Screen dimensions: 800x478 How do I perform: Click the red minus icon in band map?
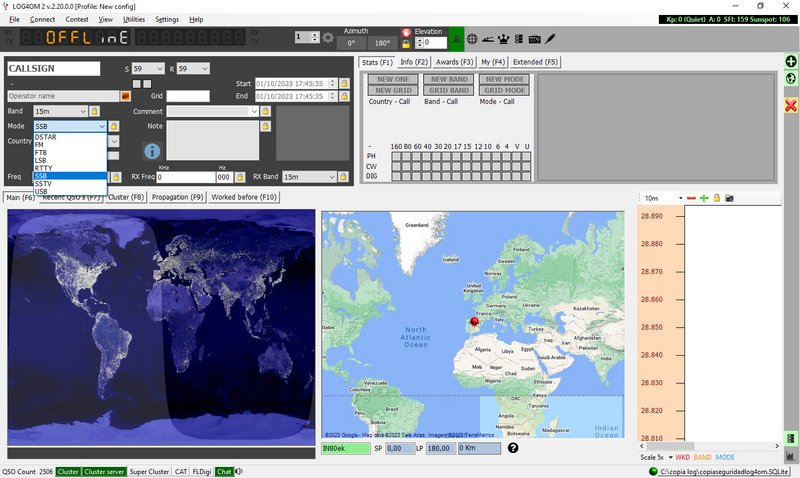[x=691, y=198]
